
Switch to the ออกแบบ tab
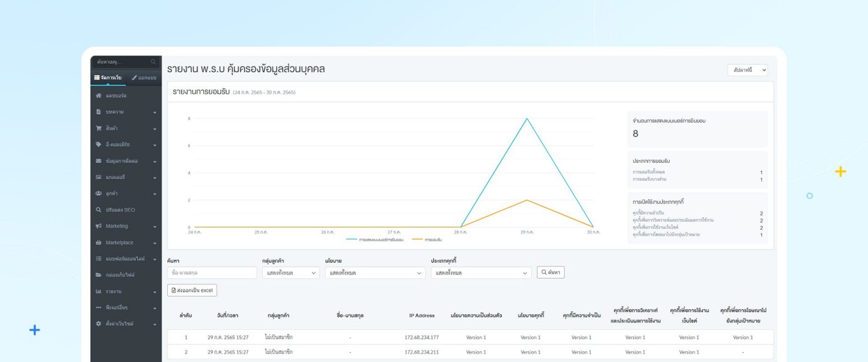(x=144, y=77)
